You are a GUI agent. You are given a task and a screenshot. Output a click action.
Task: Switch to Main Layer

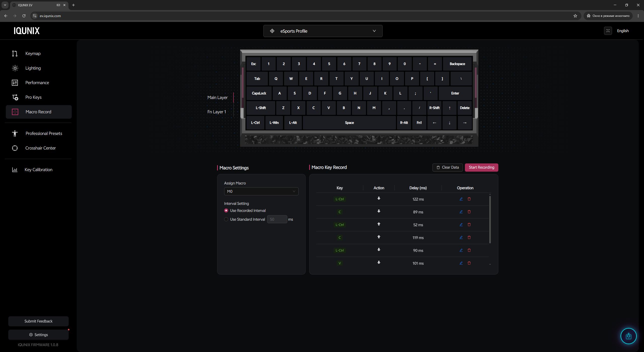pyautogui.click(x=217, y=97)
